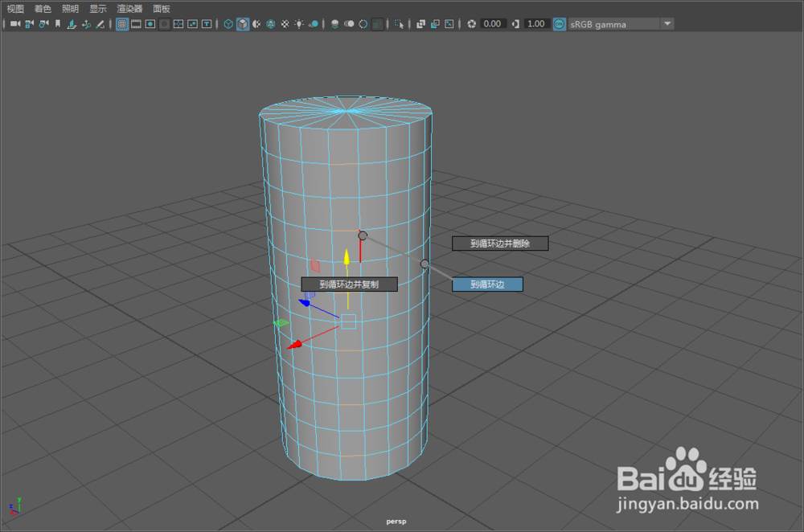Select the Grease Pencil tool icon
The height and width of the screenshot is (532, 804).
tap(100, 24)
